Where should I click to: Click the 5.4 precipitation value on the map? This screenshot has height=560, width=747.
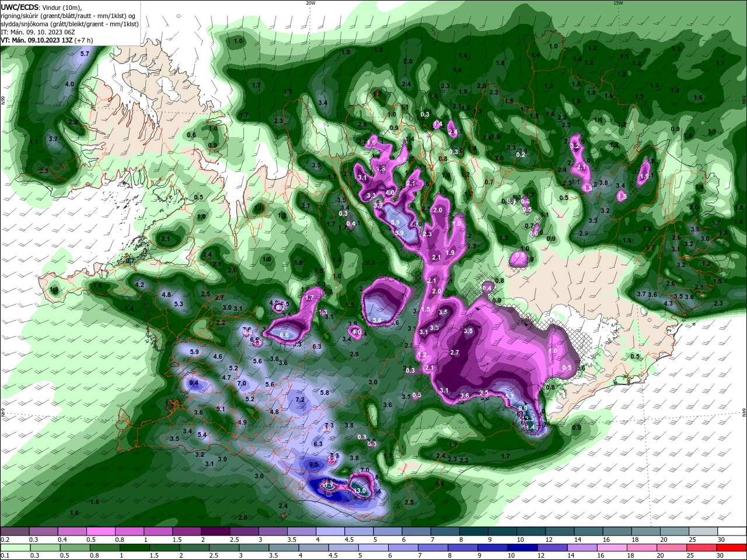coord(202,435)
